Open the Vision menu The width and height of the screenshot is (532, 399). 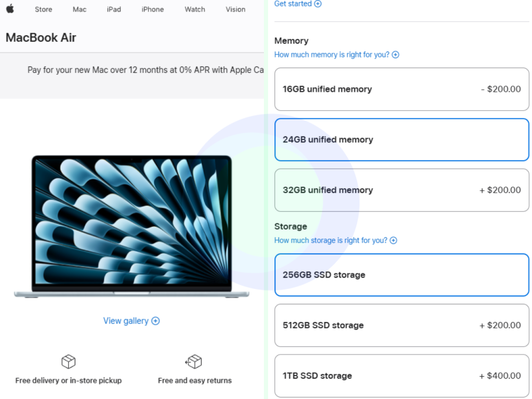235,9
